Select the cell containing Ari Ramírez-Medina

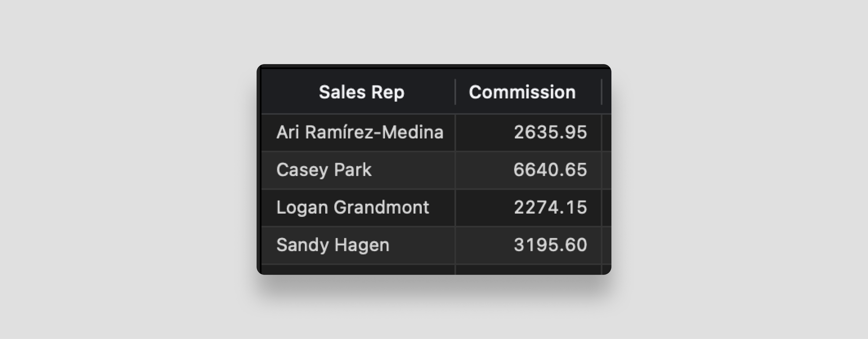click(x=360, y=133)
